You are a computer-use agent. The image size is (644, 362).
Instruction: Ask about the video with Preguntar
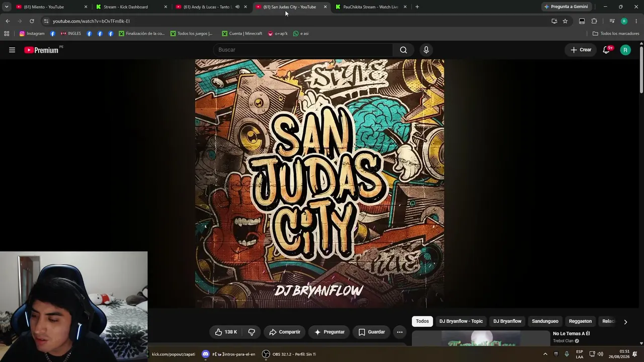point(330,332)
